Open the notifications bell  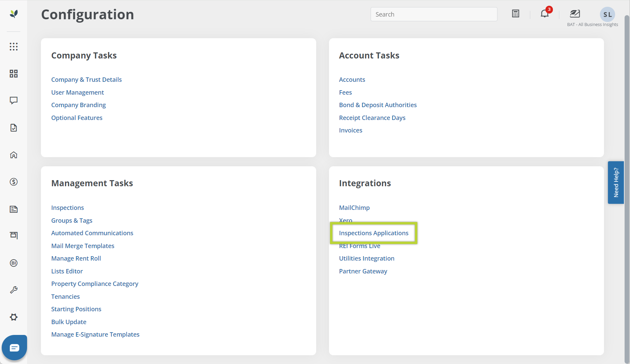point(544,14)
